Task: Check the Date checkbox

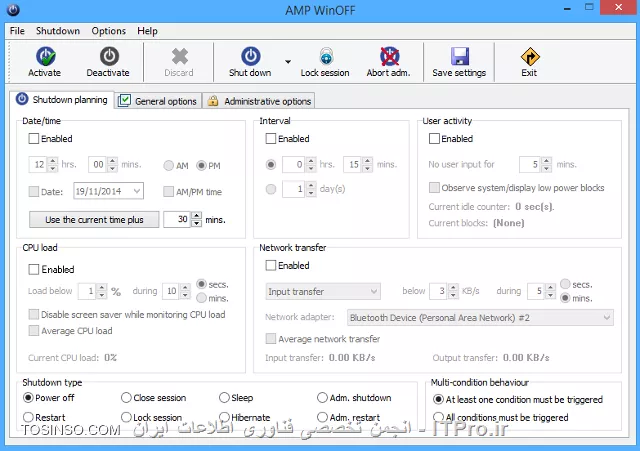Action: click(34, 191)
